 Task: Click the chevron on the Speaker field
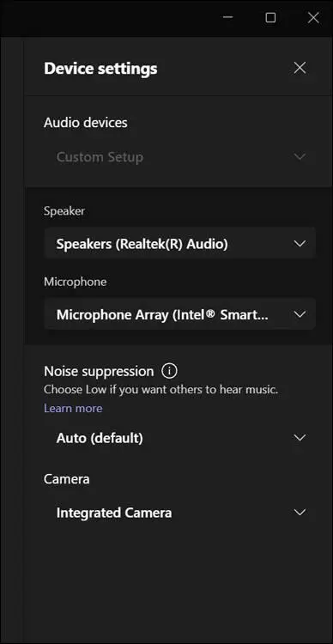tap(300, 244)
